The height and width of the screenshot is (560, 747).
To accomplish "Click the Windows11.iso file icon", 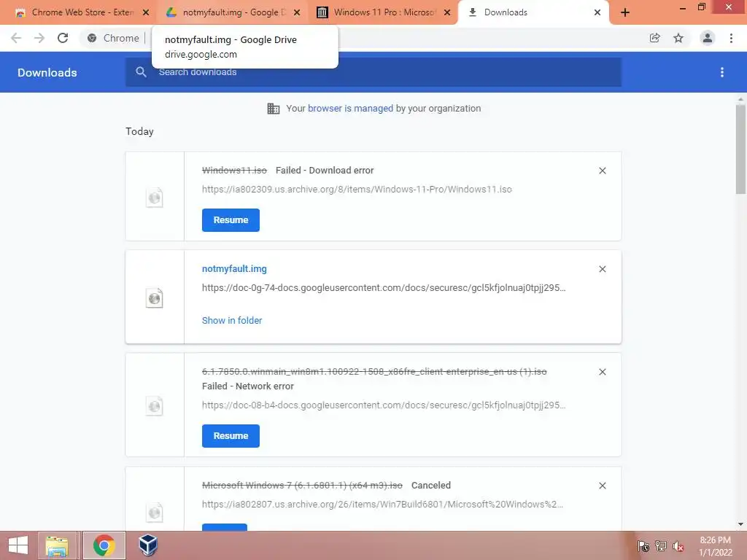I will (x=155, y=197).
